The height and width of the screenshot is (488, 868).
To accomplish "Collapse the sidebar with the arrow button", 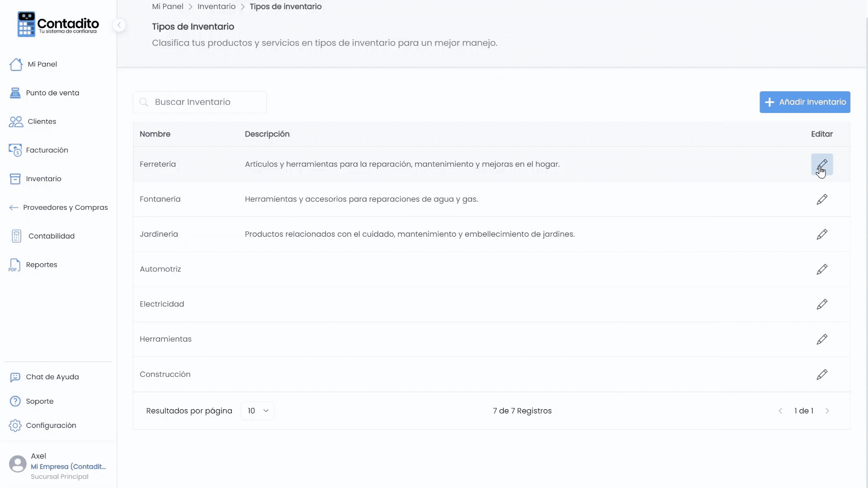I will (119, 25).
